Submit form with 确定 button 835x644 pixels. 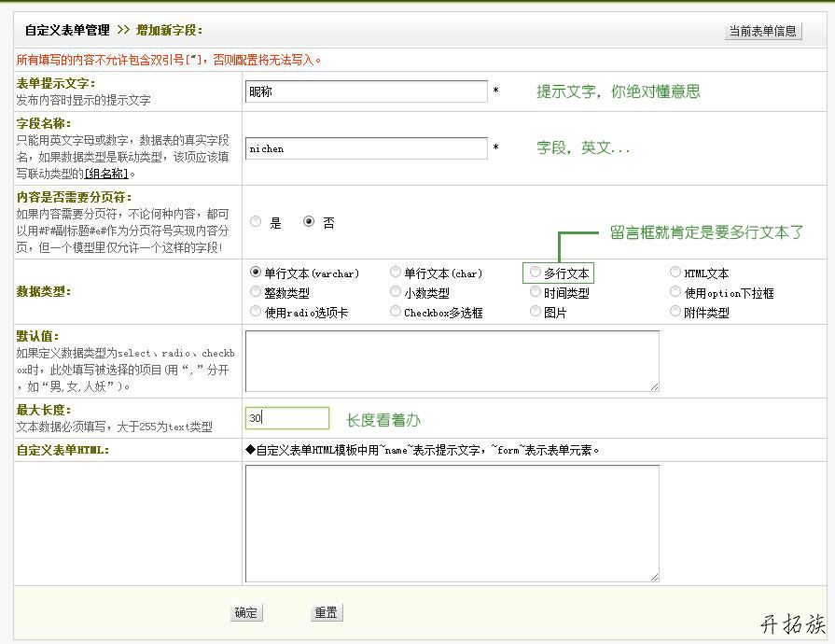point(246,612)
